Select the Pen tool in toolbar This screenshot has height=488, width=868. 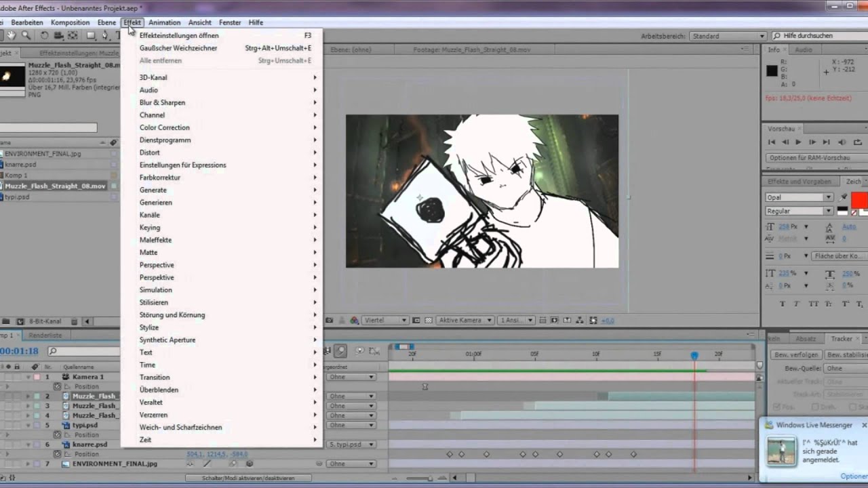(106, 36)
